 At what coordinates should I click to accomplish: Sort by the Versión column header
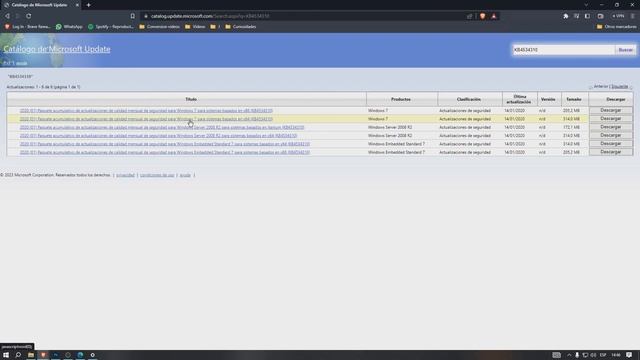(548, 99)
